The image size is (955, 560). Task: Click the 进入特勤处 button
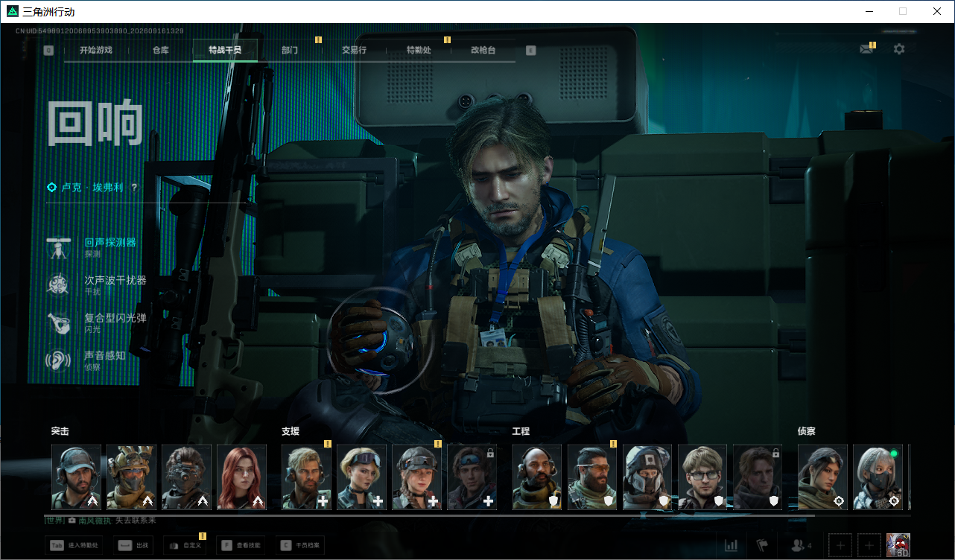pos(74,545)
